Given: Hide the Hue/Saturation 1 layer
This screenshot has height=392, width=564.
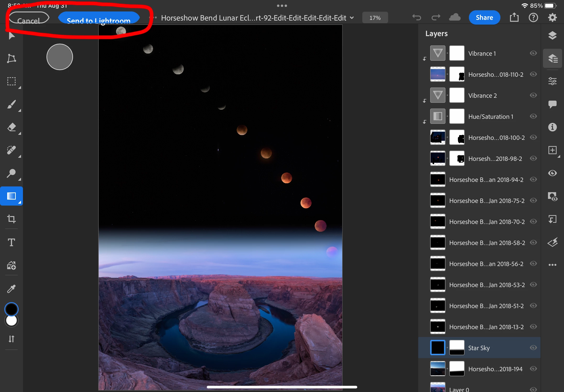Looking at the screenshot, I should [533, 116].
